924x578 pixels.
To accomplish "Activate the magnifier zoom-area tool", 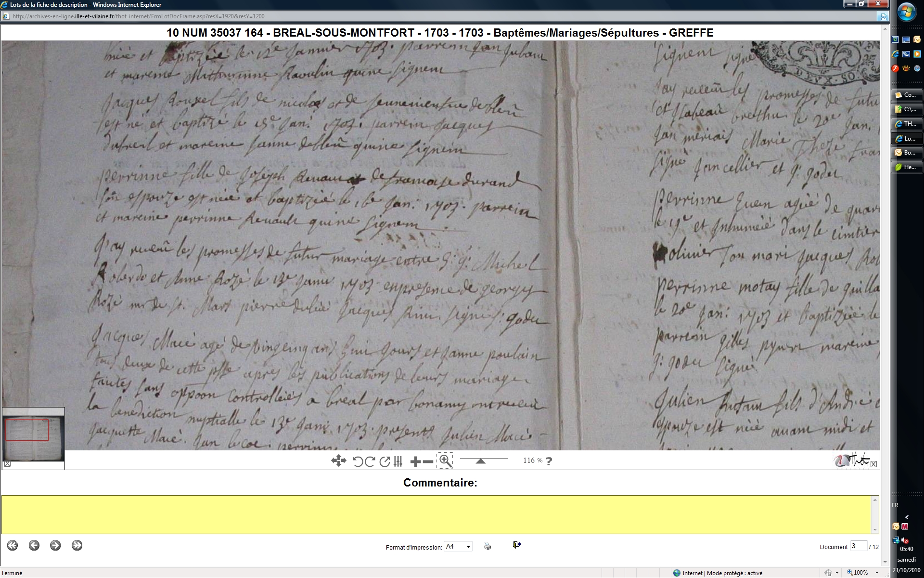I will pos(445,461).
